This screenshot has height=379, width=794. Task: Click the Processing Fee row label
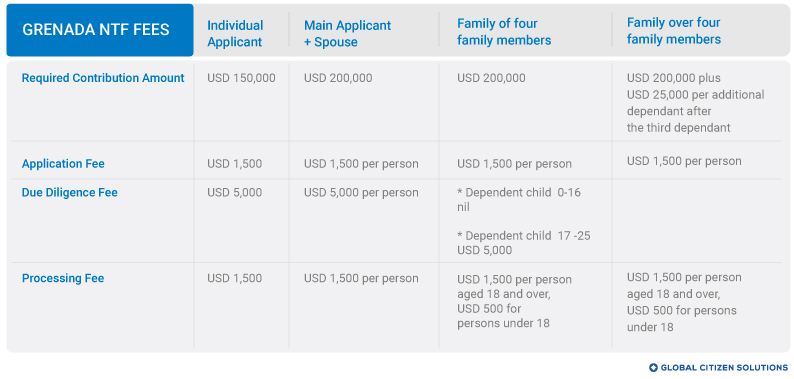pyautogui.click(x=63, y=278)
